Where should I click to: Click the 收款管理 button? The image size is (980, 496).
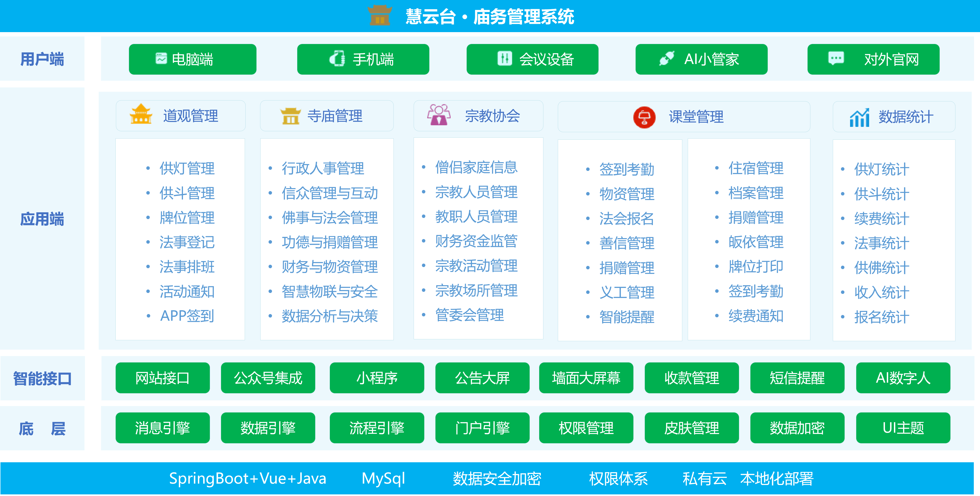(x=692, y=377)
